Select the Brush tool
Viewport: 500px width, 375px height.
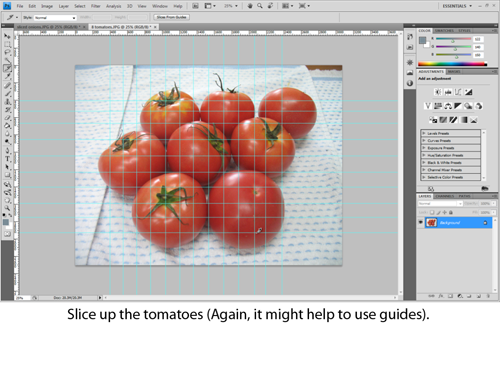7,94
